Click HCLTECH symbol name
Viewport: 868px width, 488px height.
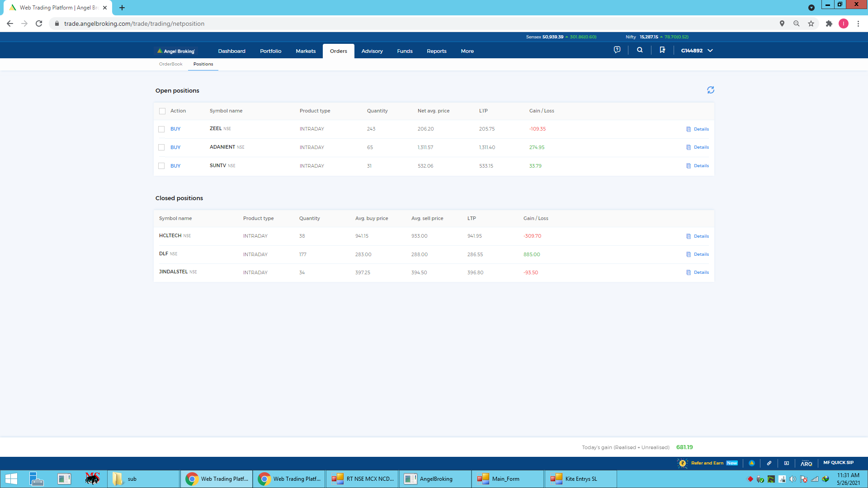(x=170, y=236)
